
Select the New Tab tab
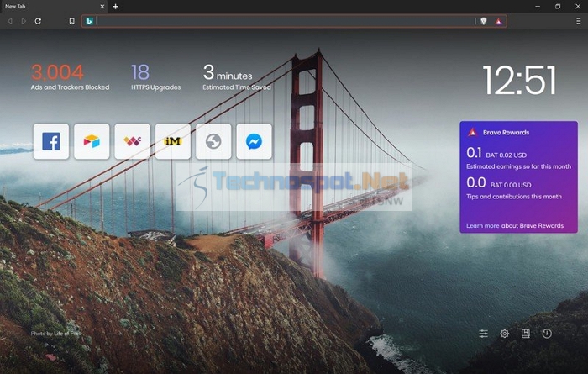click(53, 7)
